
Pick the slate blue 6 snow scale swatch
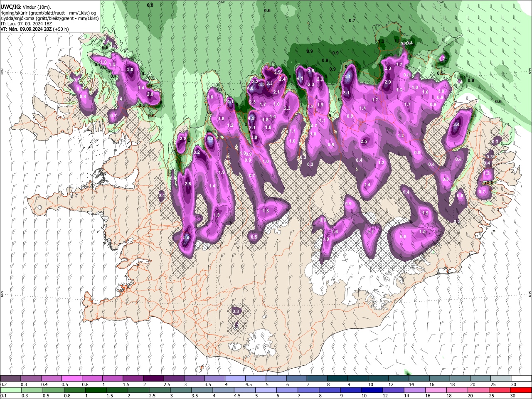[296, 379]
